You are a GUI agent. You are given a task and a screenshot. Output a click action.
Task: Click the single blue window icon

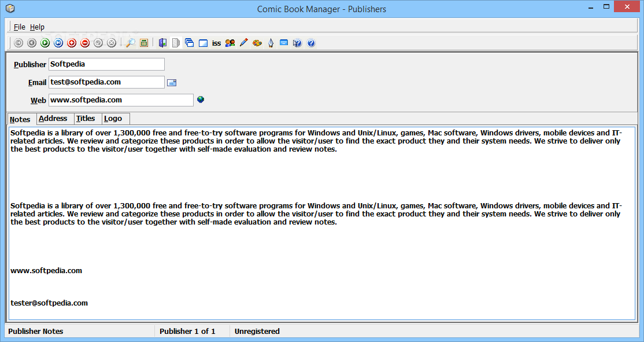coord(203,43)
